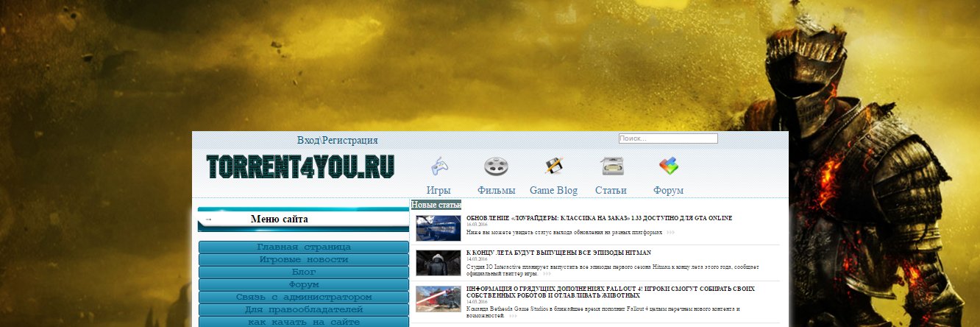Click the Регистрация link

(350, 140)
